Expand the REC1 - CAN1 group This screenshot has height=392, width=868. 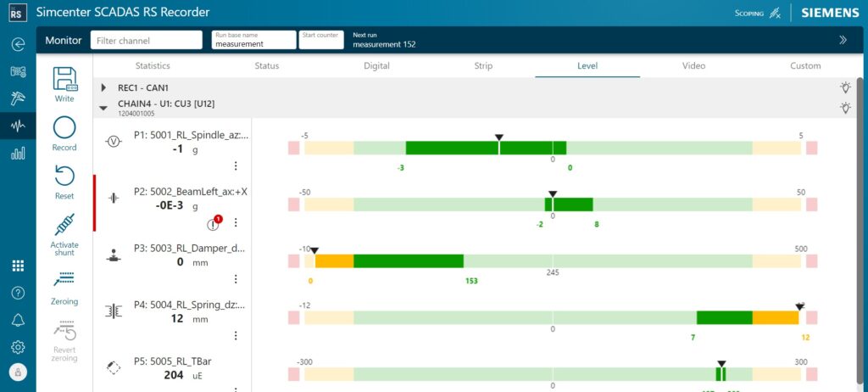click(103, 87)
